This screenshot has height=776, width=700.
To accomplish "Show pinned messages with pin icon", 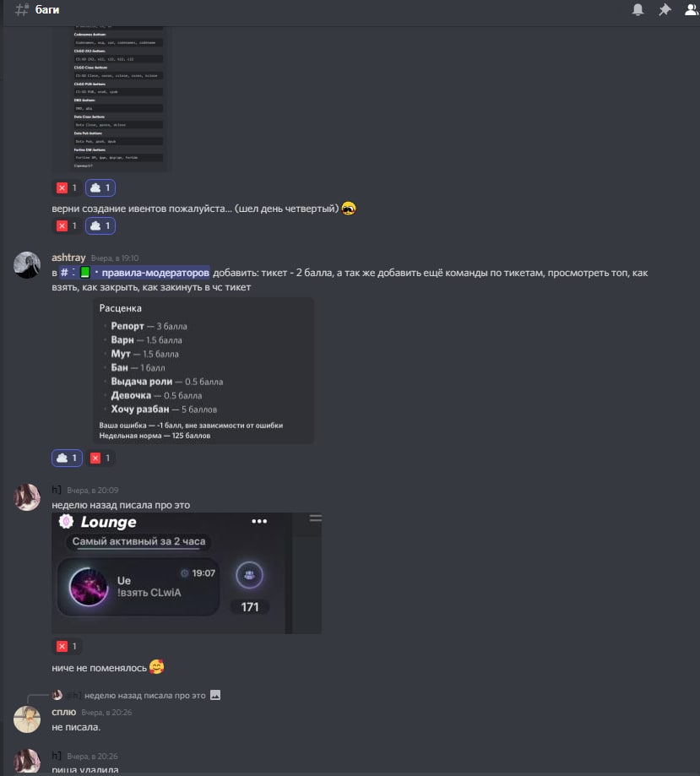I will pos(665,10).
